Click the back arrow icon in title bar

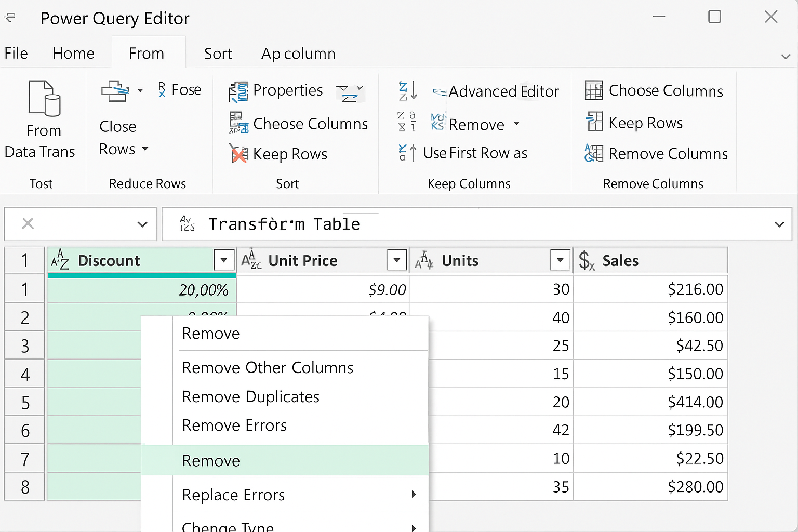(10, 18)
